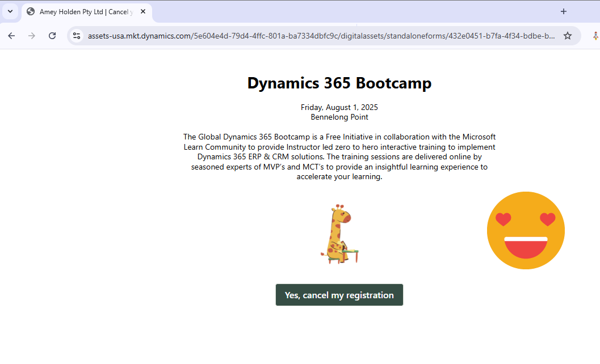This screenshot has height=364, width=600.
Task: Open a new tab with the plus button
Action: pyautogui.click(x=564, y=11)
